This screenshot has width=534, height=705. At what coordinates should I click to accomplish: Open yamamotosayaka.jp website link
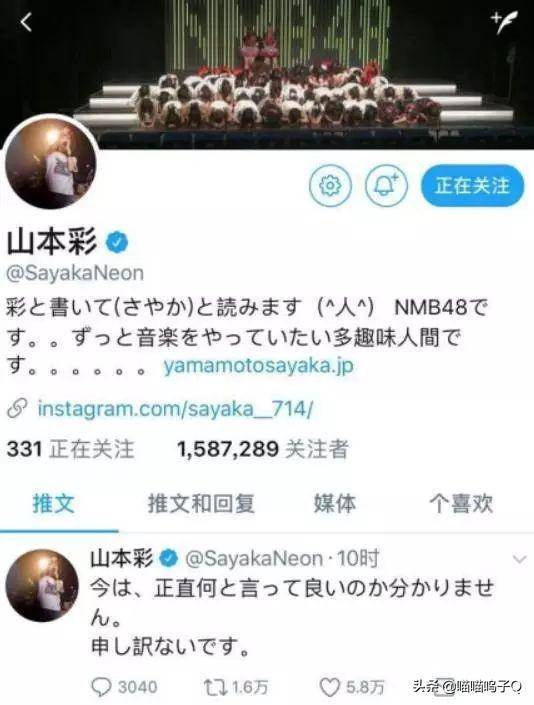(x=258, y=366)
